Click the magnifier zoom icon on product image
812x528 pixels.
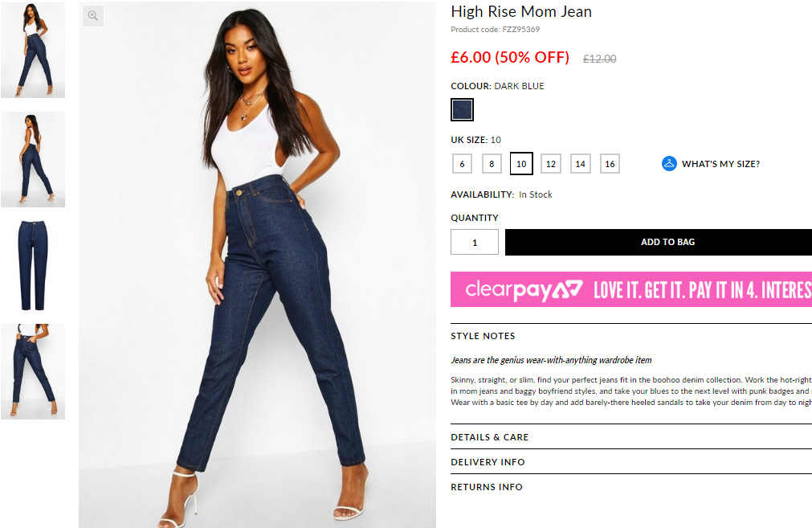click(x=93, y=16)
